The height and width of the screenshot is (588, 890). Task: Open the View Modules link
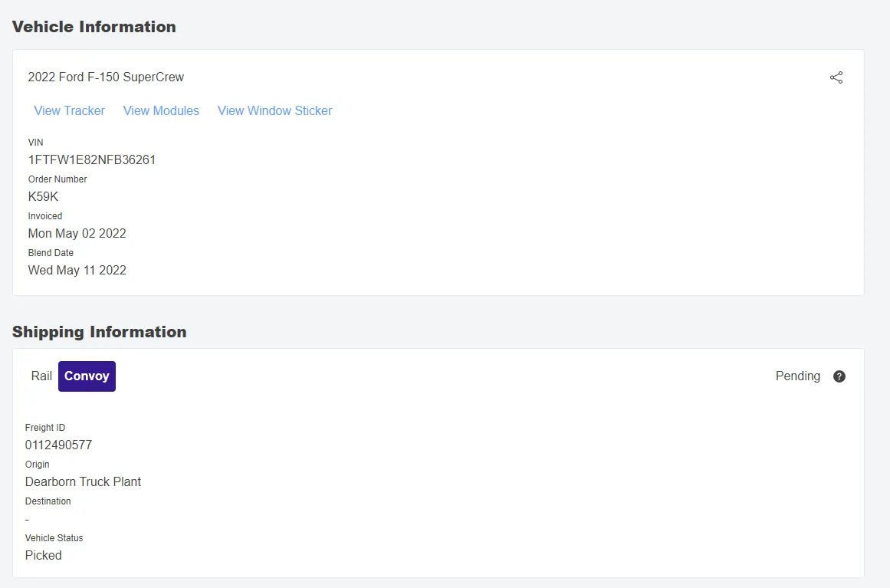tap(161, 110)
